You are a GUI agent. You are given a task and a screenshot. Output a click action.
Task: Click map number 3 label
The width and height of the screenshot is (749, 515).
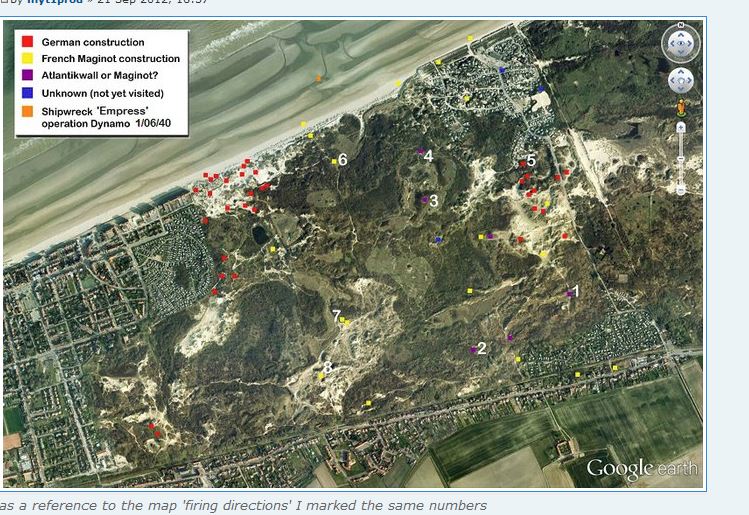coord(433,201)
